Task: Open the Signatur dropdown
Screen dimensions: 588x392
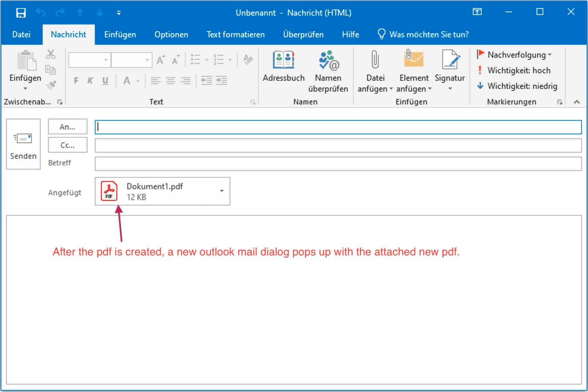Action: point(450,71)
